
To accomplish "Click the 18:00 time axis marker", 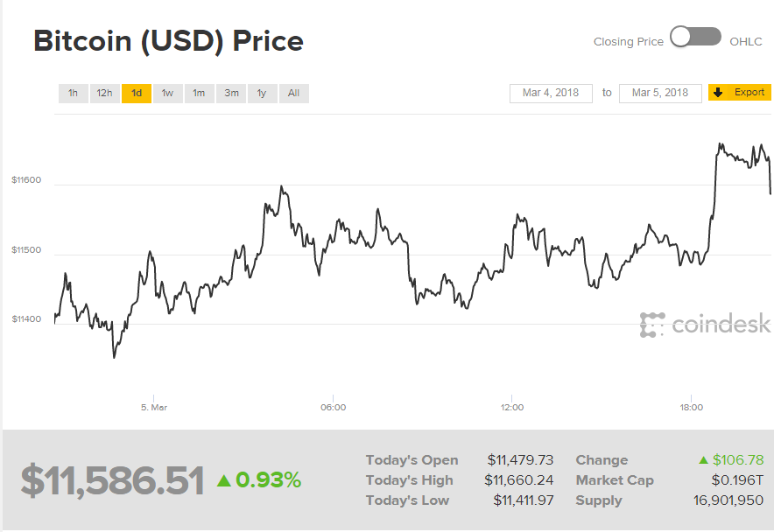I will coord(692,408).
